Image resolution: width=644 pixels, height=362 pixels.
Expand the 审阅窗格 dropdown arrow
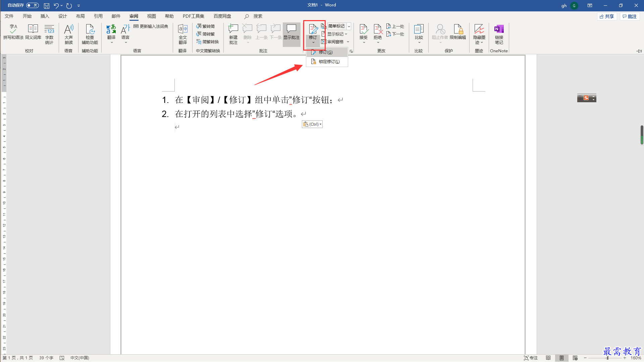click(x=348, y=42)
